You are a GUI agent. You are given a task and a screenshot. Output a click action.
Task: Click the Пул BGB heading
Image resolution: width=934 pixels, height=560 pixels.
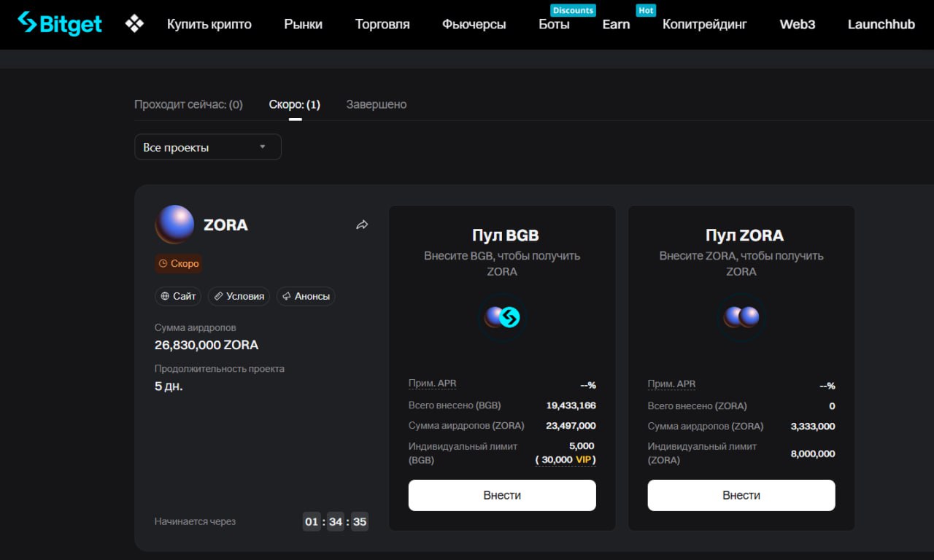click(x=506, y=236)
